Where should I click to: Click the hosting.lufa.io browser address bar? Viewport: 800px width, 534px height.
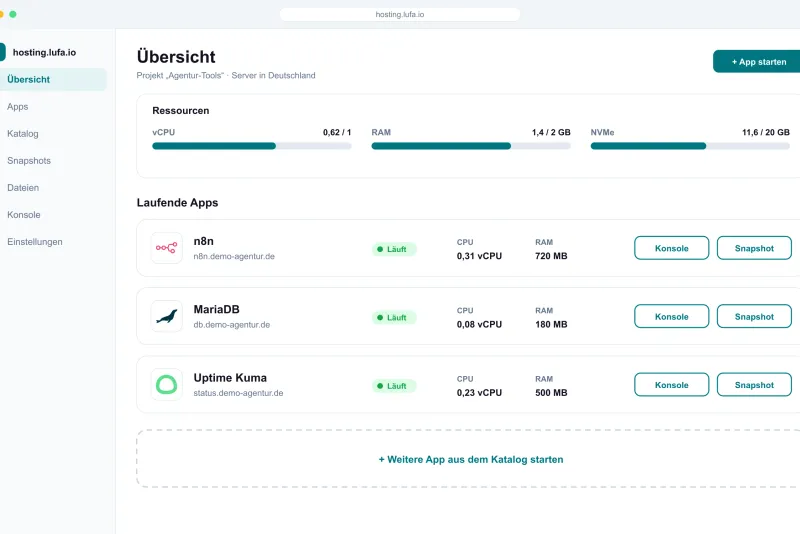(400, 14)
